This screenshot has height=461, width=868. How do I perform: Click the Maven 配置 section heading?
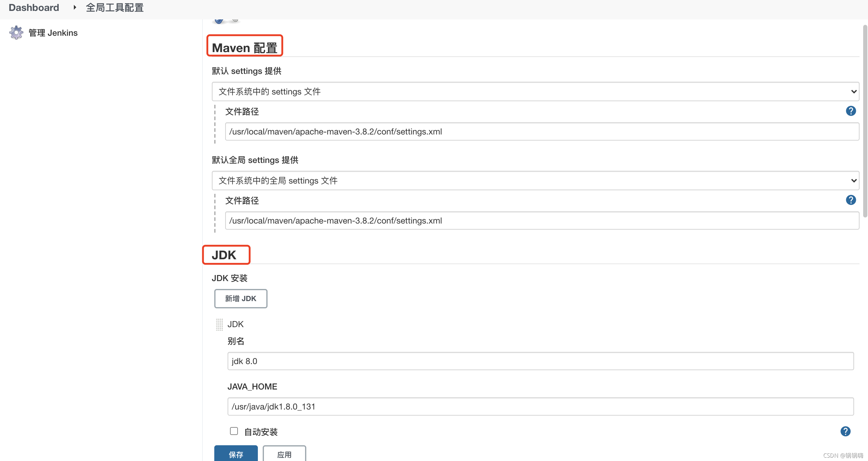(245, 48)
